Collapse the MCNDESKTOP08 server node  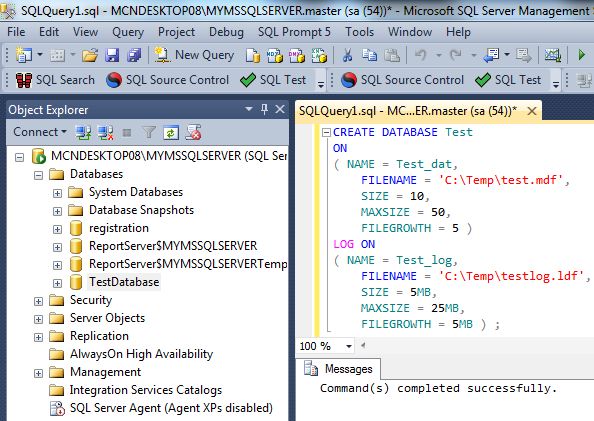(19, 157)
